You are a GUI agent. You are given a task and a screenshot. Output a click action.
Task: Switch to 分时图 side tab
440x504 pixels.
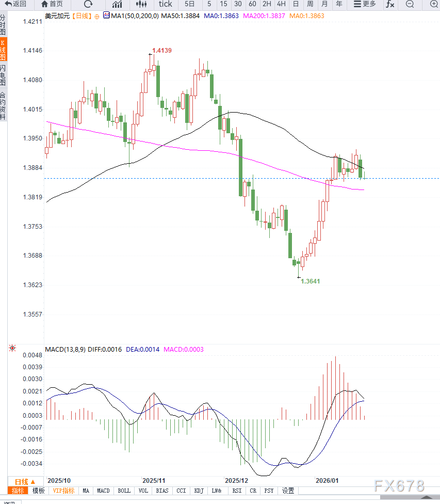click(3, 25)
